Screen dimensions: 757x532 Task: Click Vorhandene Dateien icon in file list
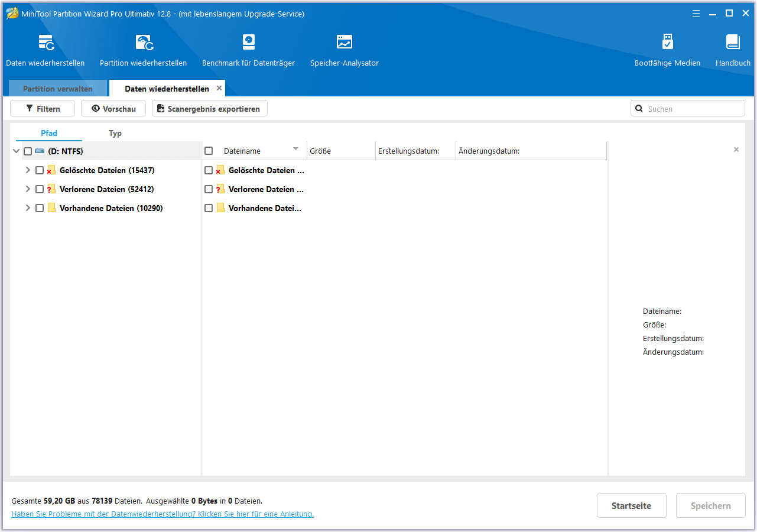tap(220, 208)
